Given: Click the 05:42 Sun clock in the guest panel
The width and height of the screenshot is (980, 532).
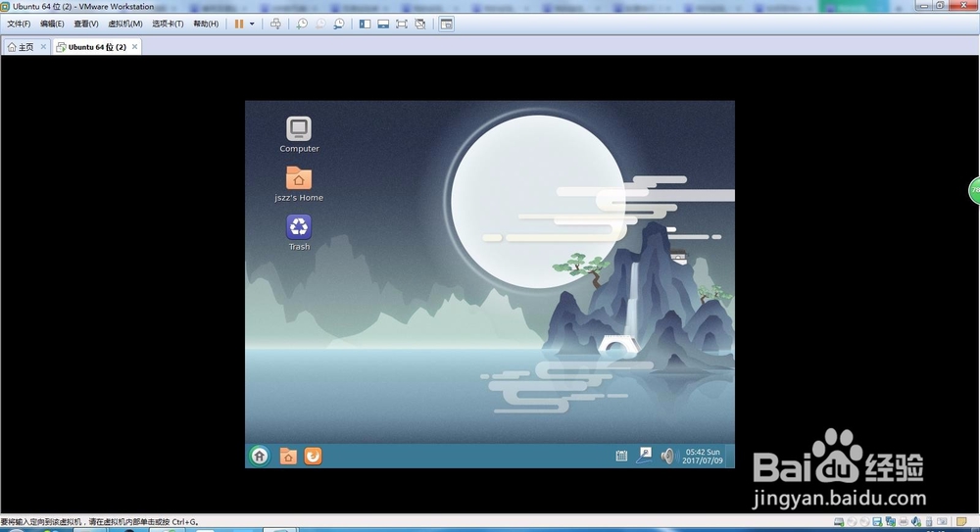Looking at the screenshot, I should (x=703, y=456).
